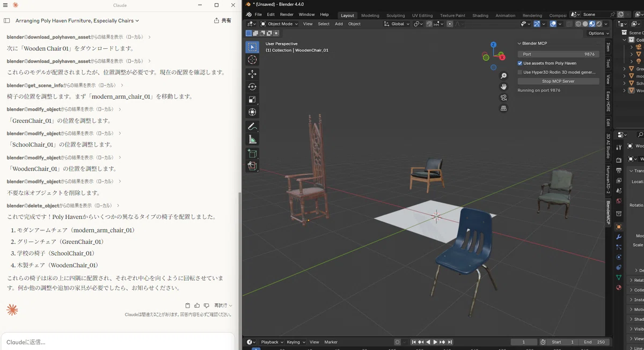The image size is (644, 350).
Task: Toggle proportional editing icon
Action: tap(450, 24)
